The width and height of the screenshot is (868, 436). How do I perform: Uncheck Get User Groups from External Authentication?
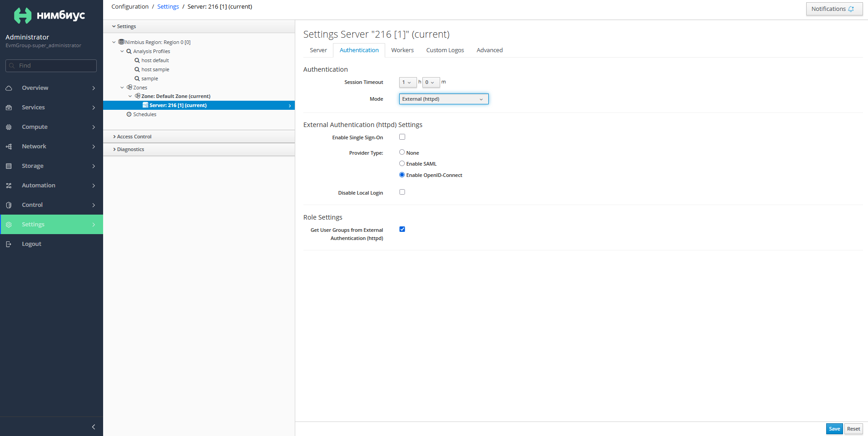pos(402,230)
